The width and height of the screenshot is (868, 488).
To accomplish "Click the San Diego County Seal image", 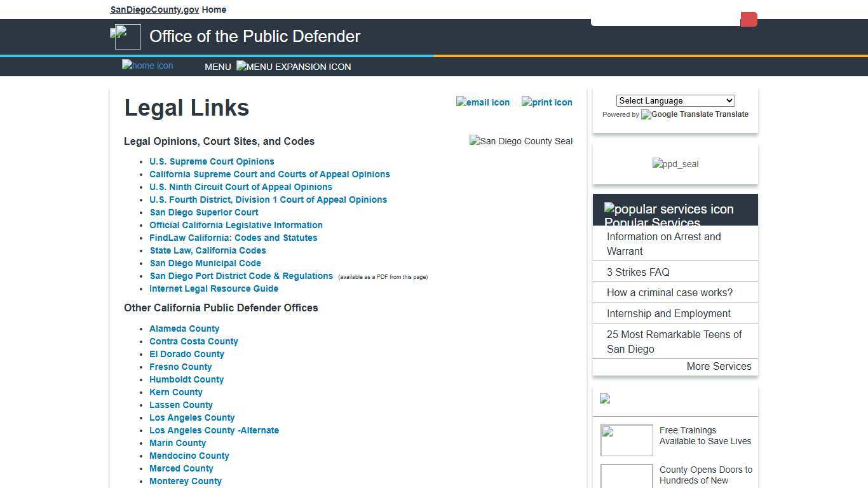I will tap(520, 141).
